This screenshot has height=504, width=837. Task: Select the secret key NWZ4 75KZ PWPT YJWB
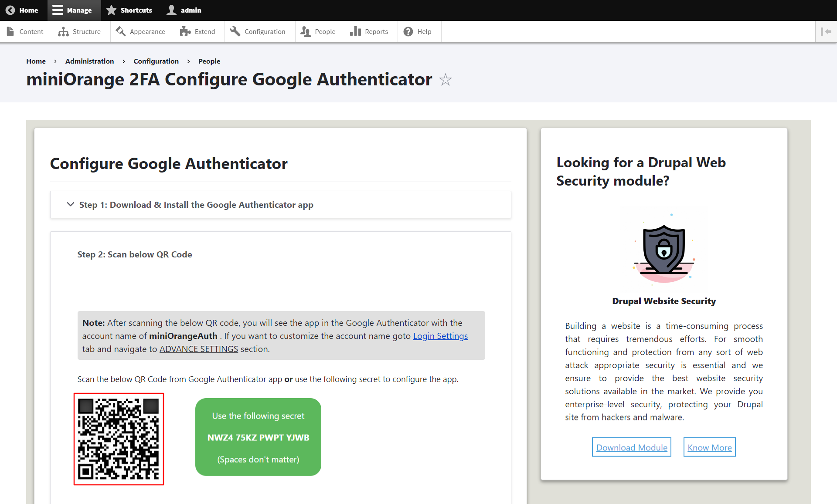click(x=258, y=437)
